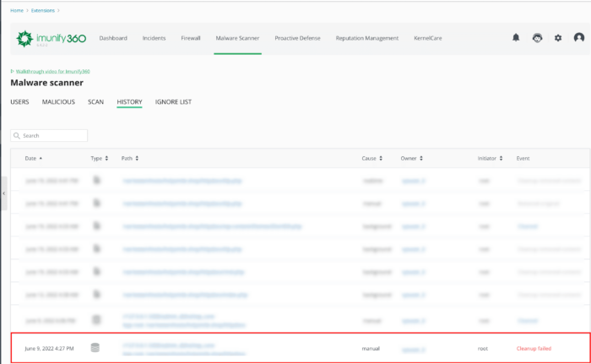Sort the table by Cause column
The height and width of the screenshot is (364, 591).
tap(371, 158)
